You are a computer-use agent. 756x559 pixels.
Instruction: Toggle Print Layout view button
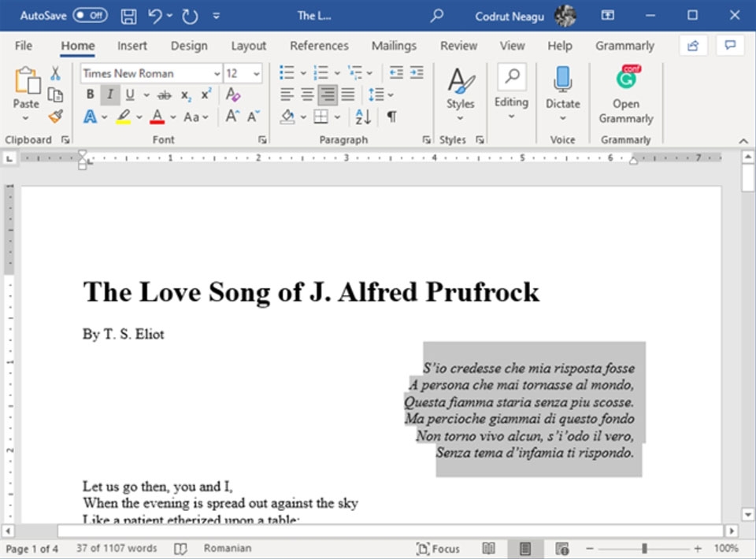pyautogui.click(x=525, y=549)
